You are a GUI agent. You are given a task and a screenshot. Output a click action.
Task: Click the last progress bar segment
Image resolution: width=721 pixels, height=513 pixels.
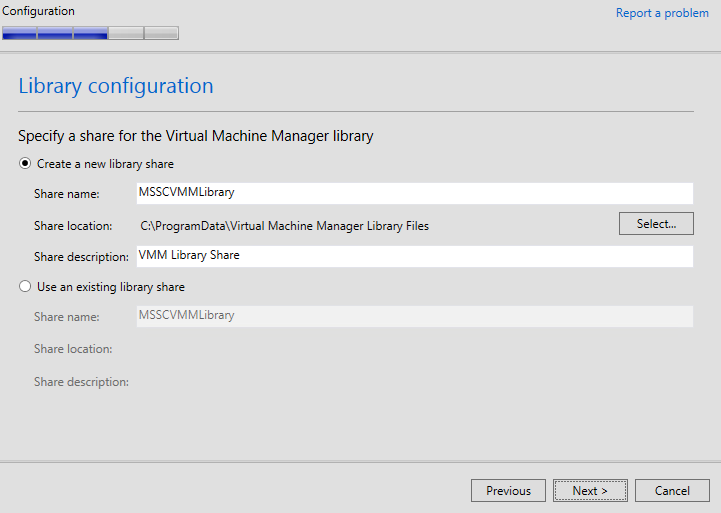162,33
